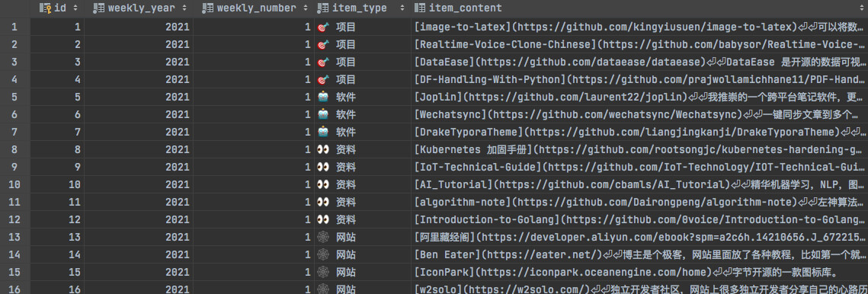Click the target emoji in row 1
Viewport: 868px width, 294px height.
pyautogui.click(x=323, y=27)
